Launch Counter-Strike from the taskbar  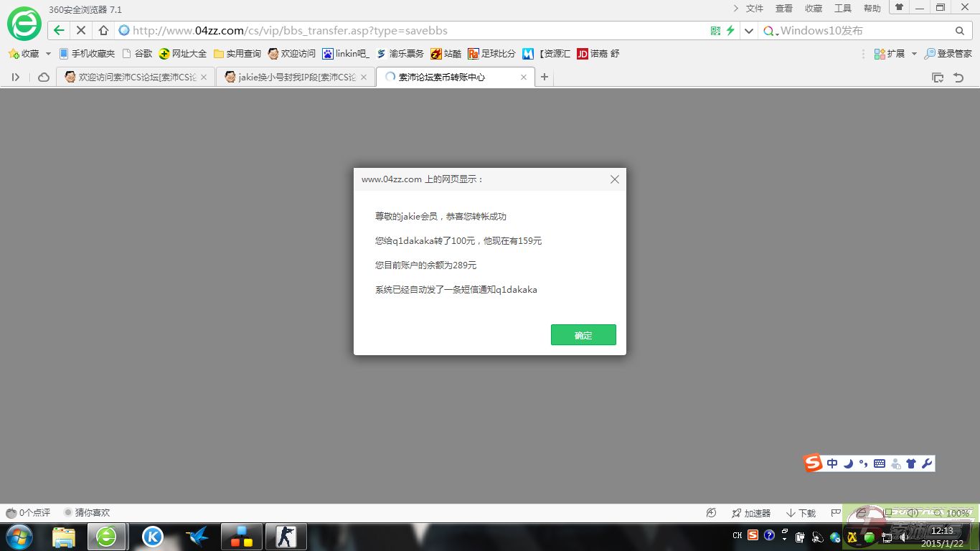[x=286, y=537]
